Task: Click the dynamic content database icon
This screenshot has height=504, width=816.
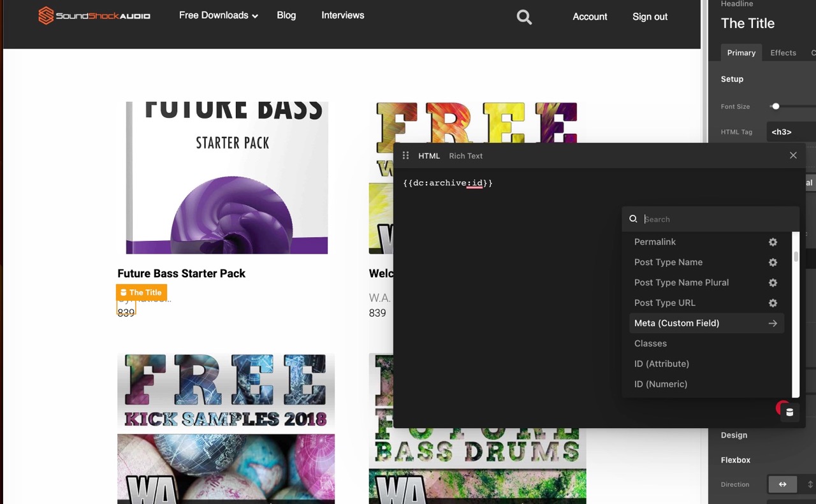Action: point(789,412)
